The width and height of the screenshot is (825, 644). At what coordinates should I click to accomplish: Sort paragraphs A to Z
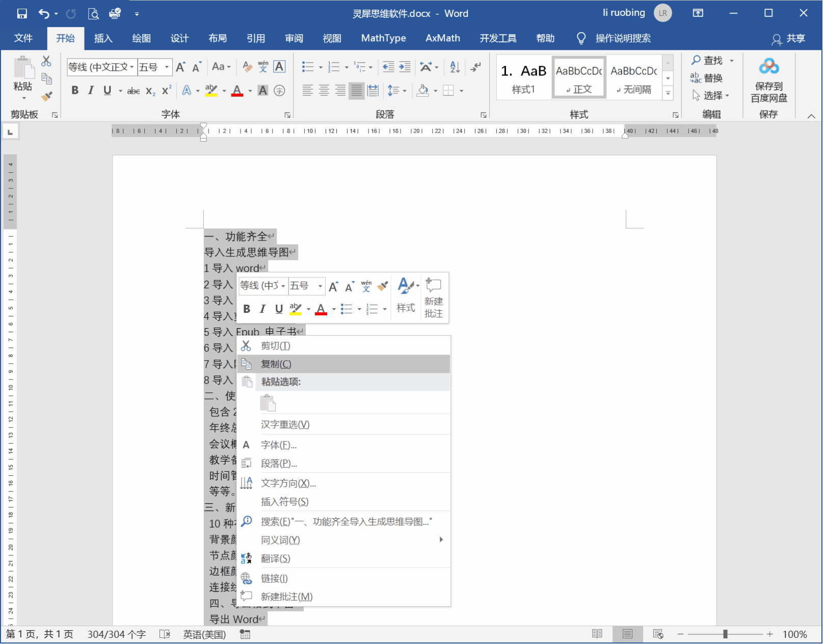coord(455,67)
